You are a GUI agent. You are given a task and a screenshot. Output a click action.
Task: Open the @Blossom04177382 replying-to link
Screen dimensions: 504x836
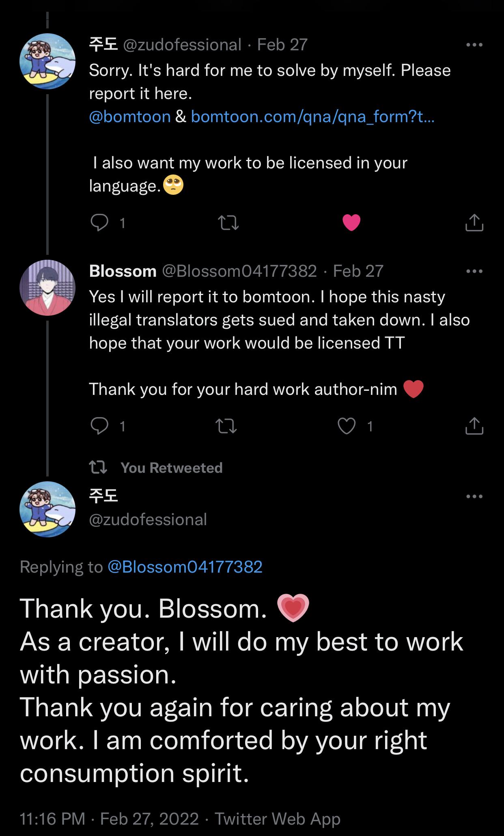tap(185, 567)
